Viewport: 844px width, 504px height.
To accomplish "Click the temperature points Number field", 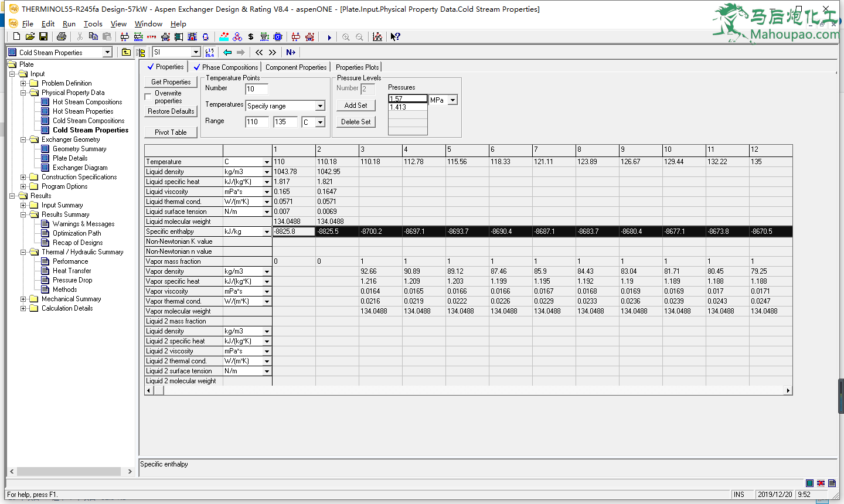I will tap(257, 89).
